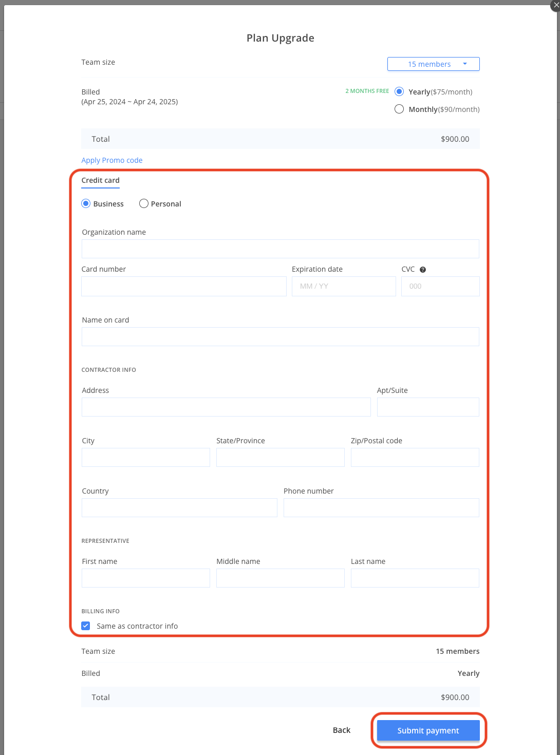Screen dimensions: 560x755
Task: Open the team size dropdown
Action: (x=433, y=64)
